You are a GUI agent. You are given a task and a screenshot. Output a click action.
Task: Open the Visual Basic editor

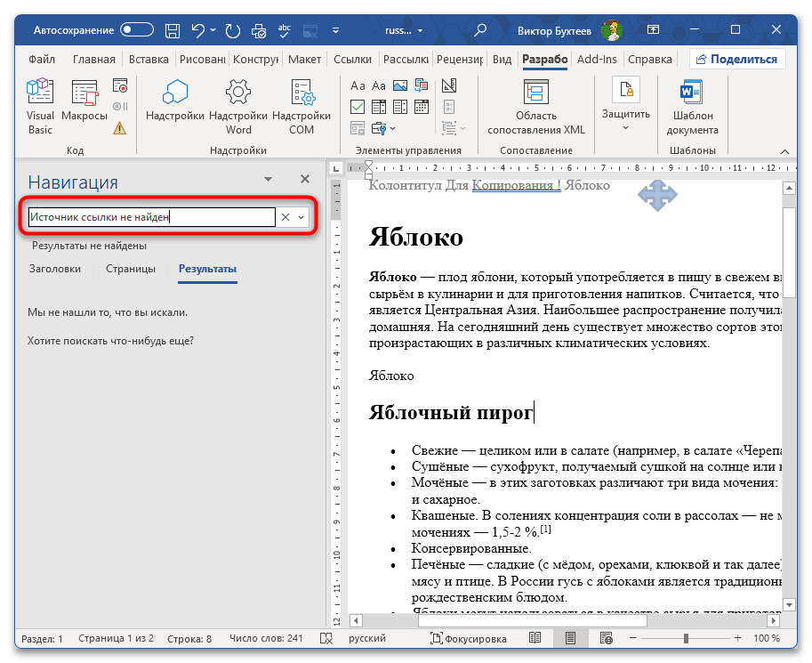40,107
